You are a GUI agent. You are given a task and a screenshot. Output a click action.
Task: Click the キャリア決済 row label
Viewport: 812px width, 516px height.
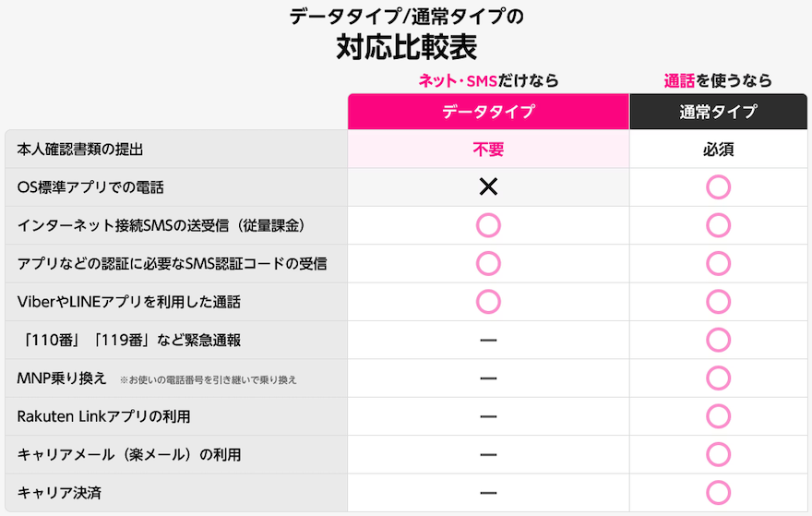(60, 493)
